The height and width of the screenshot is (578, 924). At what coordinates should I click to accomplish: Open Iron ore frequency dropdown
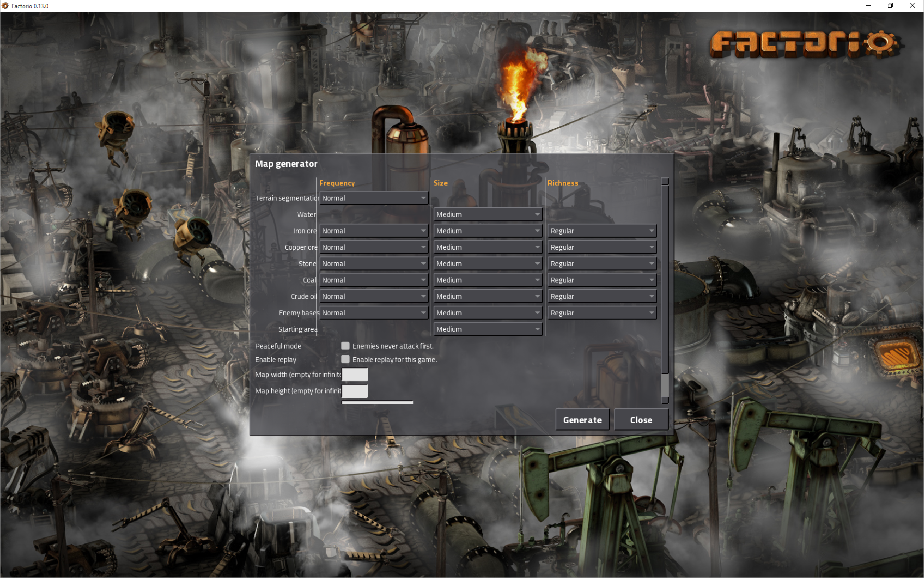click(374, 231)
